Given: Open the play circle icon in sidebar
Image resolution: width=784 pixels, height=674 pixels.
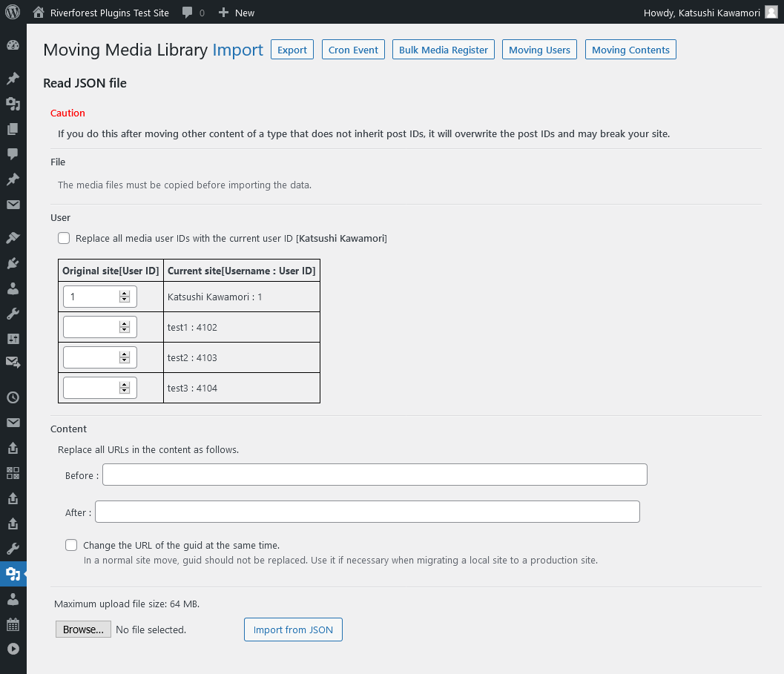Looking at the screenshot, I should coord(13,649).
